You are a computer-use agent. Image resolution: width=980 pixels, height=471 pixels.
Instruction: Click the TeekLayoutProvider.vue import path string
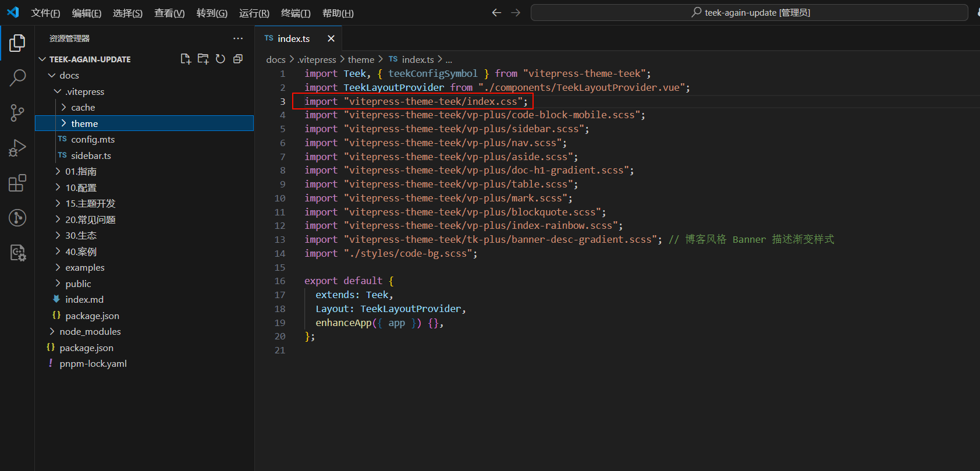(x=582, y=87)
